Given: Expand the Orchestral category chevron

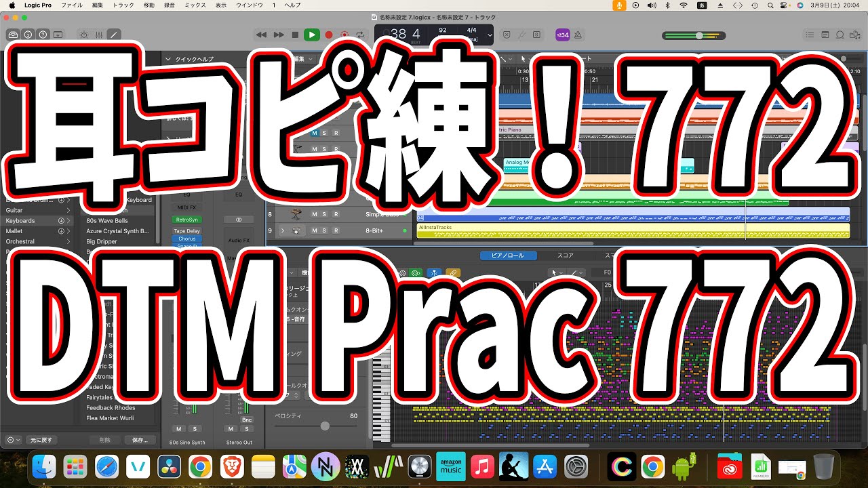Looking at the screenshot, I should point(68,241).
